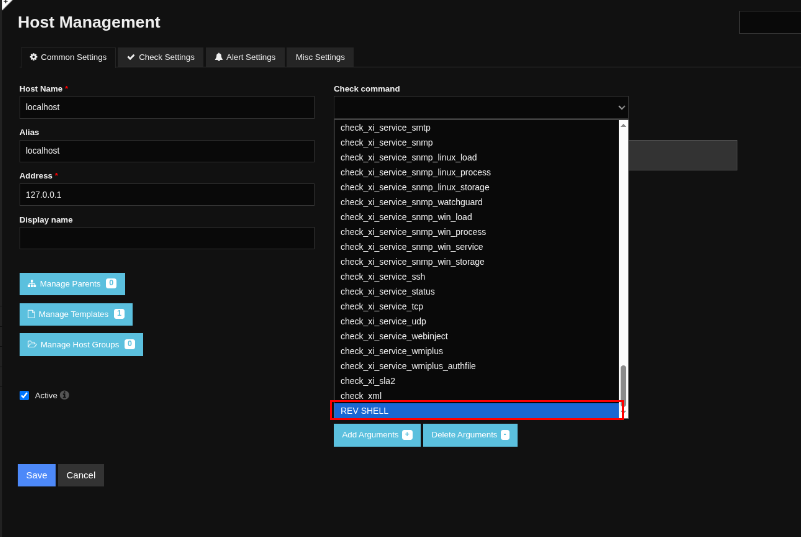This screenshot has width=801, height=537.
Task: Switch to the Check Settings tab
Action: (x=161, y=57)
